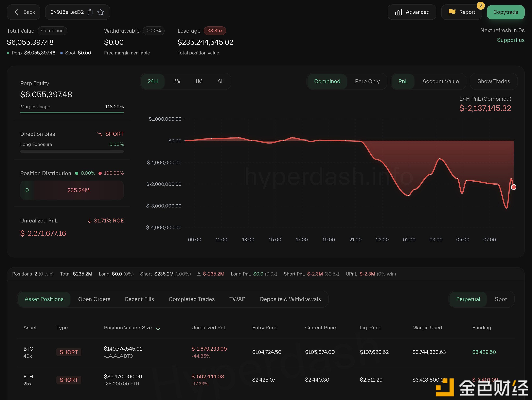
Task: Click the Combined total value selector
Action: (x=52, y=31)
